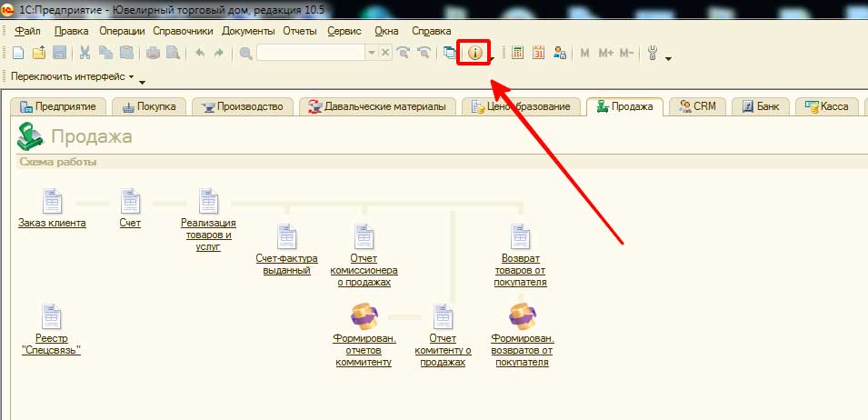Open the Операции menu
The height and width of the screenshot is (420, 868).
[122, 31]
